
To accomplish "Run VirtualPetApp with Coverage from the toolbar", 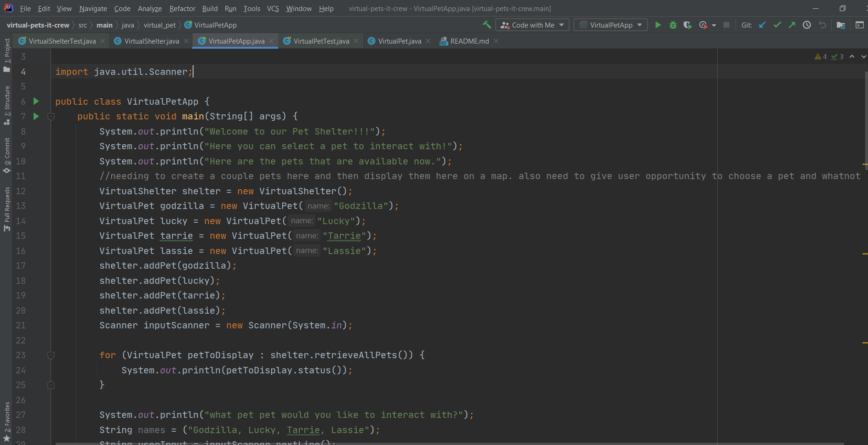I will point(688,25).
